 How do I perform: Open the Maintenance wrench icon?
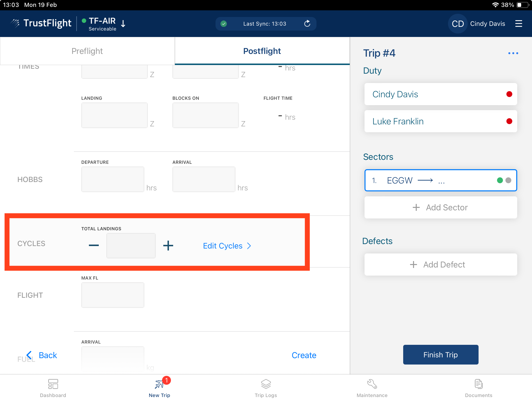(372, 384)
